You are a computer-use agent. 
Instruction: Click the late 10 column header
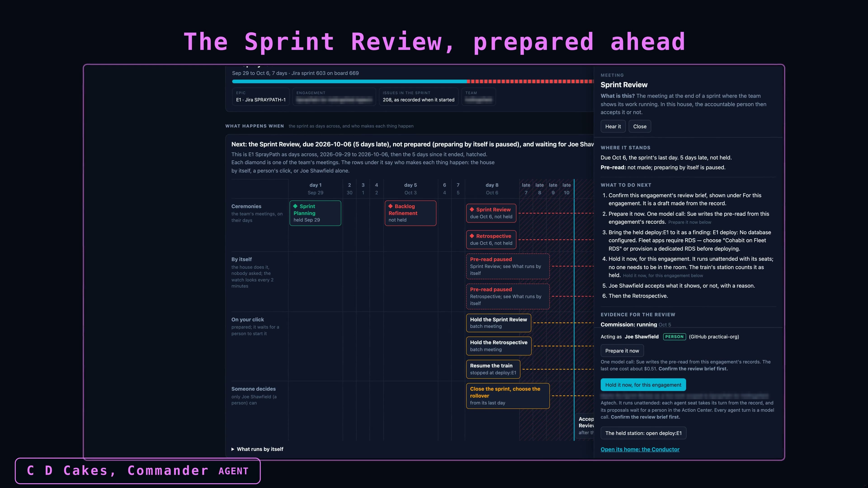pos(566,189)
